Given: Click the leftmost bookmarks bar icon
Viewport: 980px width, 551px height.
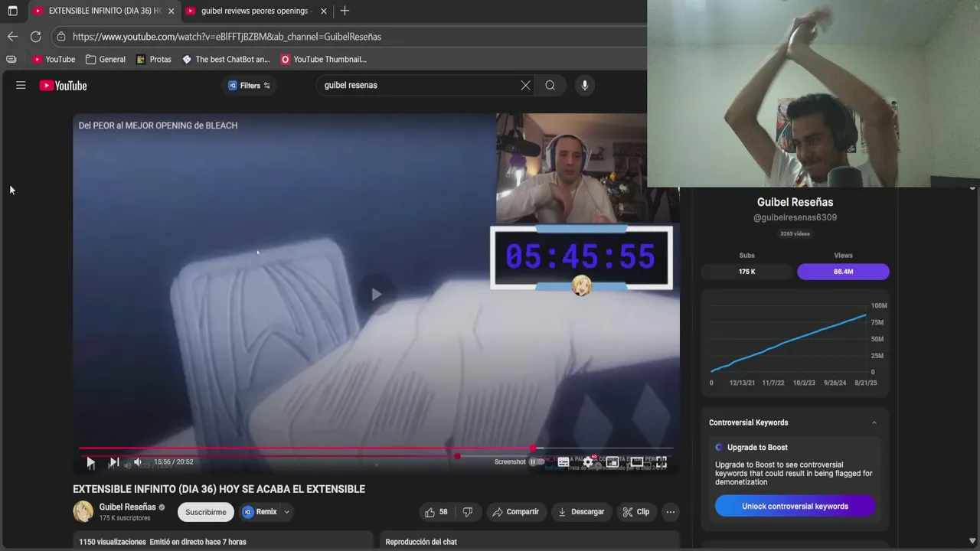Looking at the screenshot, I should [x=11, y=59].
